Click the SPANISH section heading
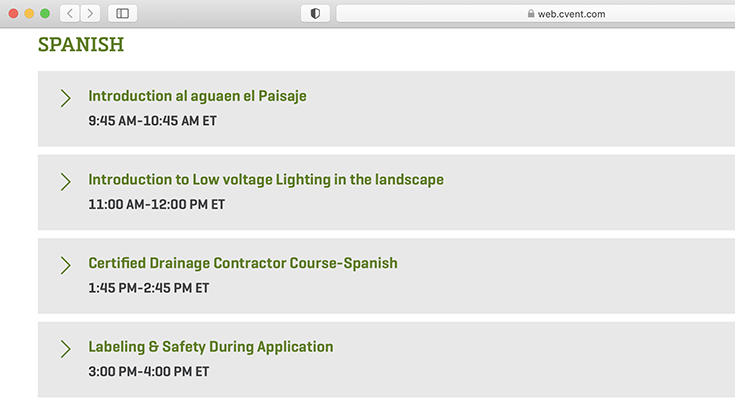Screen dimensions: 735x414 [81, 45]
